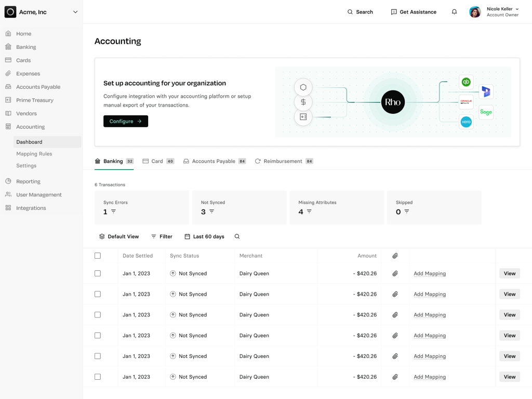This screenshot has width=532, height=399.
Task: Open the Reporting pie chart icon
Action: pyautogui.click(x=8, y=181)
